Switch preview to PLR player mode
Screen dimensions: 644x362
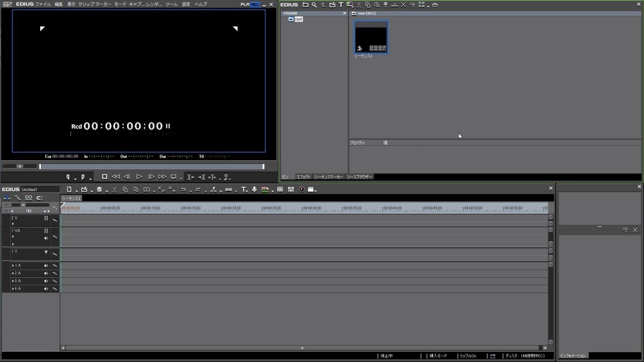tap(245, 4)
